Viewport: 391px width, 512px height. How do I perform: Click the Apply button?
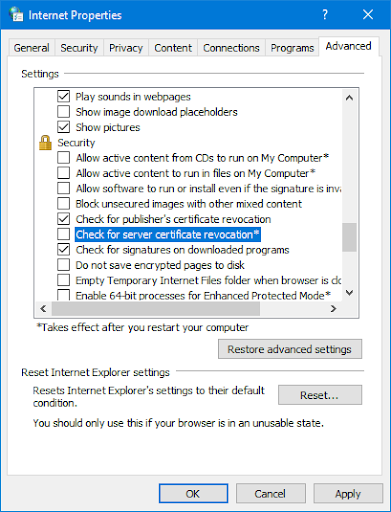[x=348, y=494]
